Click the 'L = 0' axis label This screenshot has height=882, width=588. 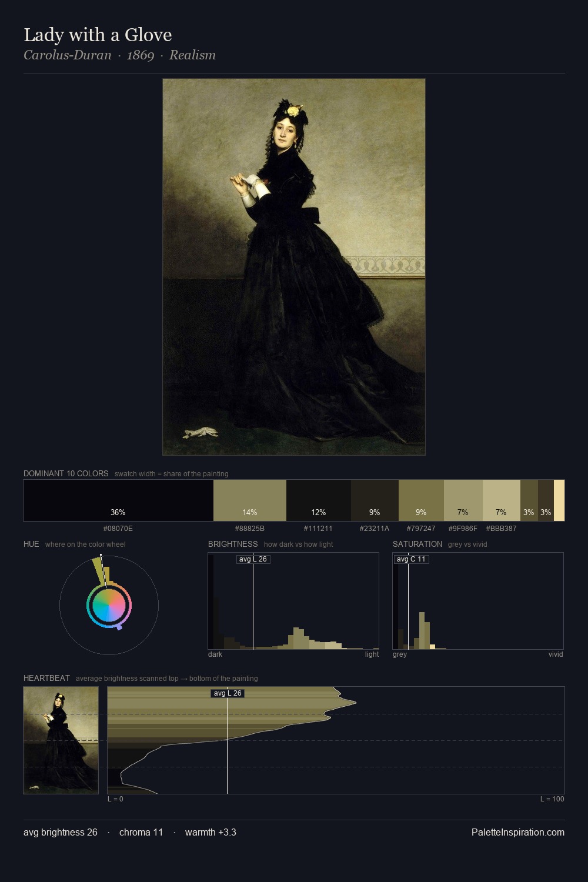(116, 799)
